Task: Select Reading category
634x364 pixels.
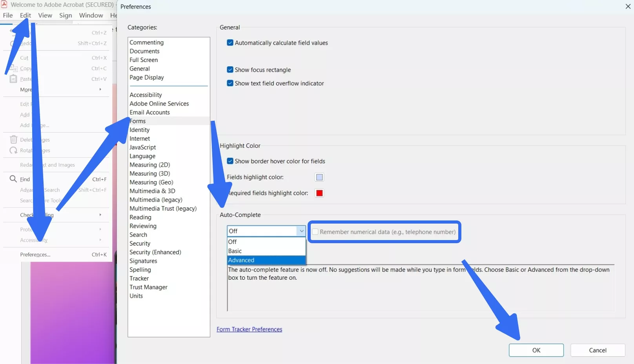Action: click(140, 217)
